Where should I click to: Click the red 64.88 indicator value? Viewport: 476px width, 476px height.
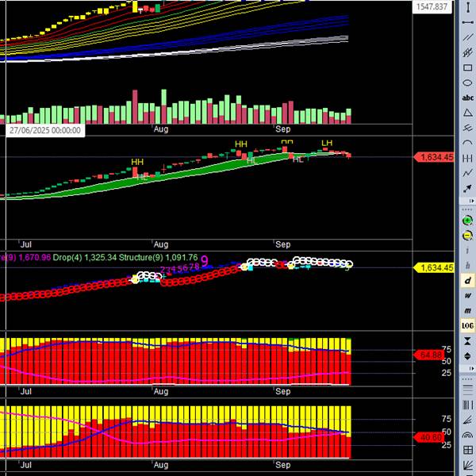click(x=429, y=355)
